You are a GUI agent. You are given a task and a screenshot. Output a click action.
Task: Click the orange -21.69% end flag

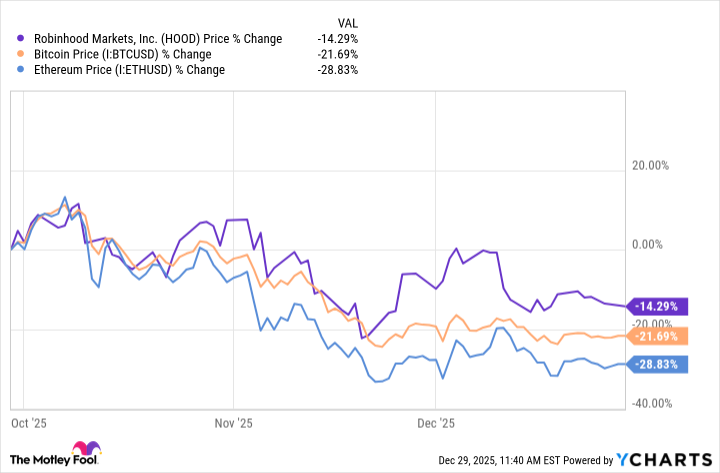(x=664, y=334)
